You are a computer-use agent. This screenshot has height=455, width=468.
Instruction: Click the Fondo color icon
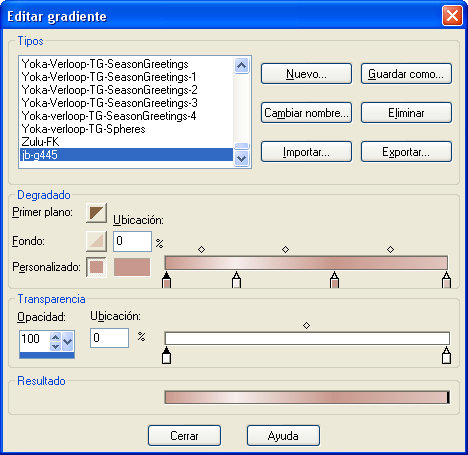click(x=96, y=241)
